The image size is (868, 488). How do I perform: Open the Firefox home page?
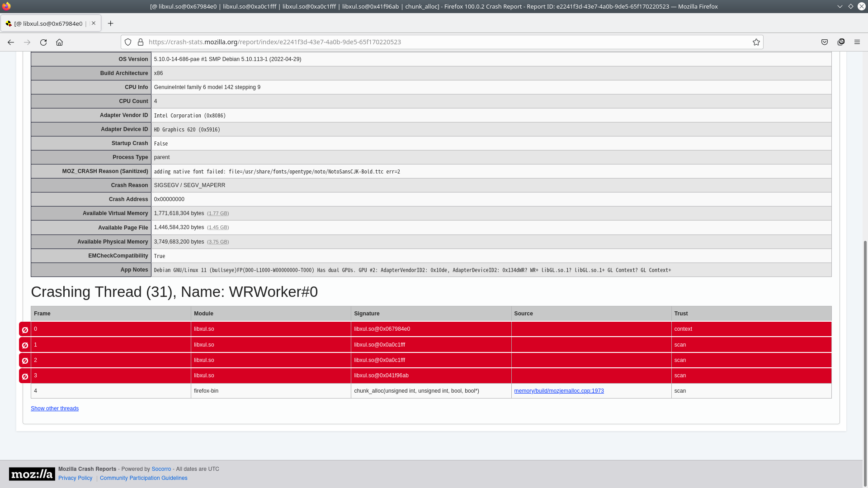tap(59, 42)
